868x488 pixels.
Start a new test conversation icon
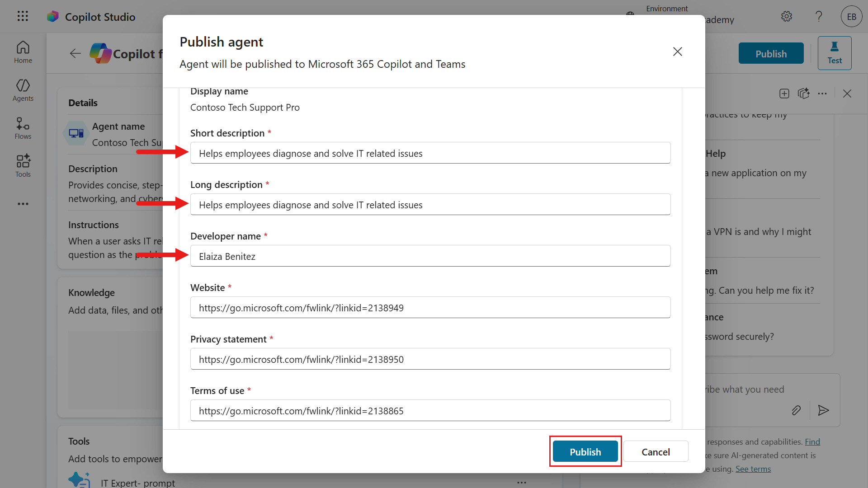784,94
